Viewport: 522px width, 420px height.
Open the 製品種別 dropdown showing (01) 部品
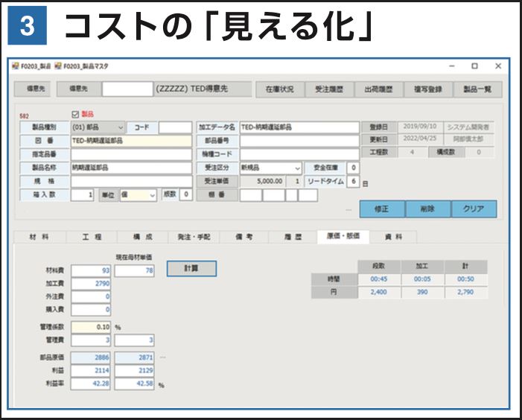pos(98,127)
